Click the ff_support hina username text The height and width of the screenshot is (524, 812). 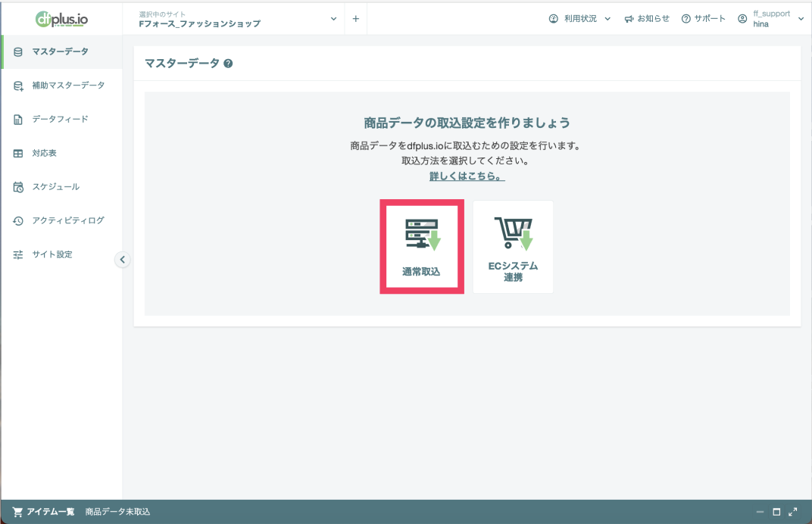(771, 19)
